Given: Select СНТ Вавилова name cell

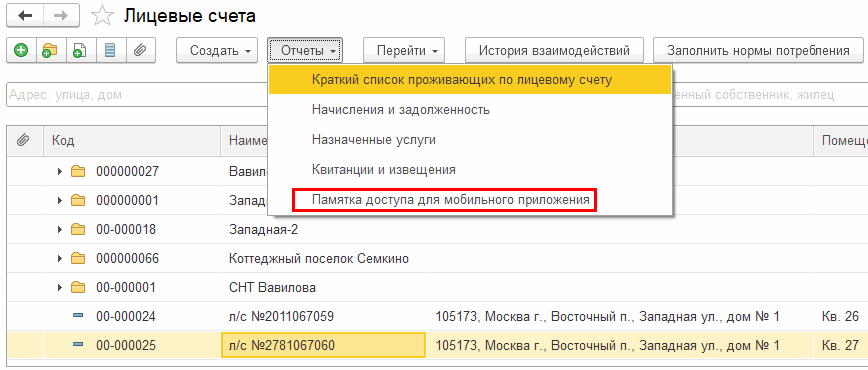Looking at the screenshot, I should click(x=272, y=288).
